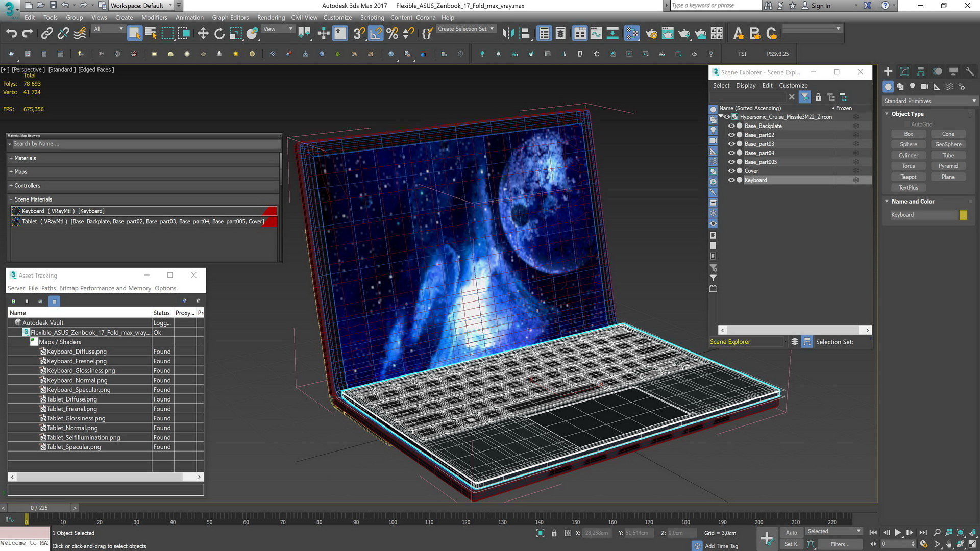Switch to Motion command panel tab
This screenshot has height=551, width=980.
(x=937, y=71)
